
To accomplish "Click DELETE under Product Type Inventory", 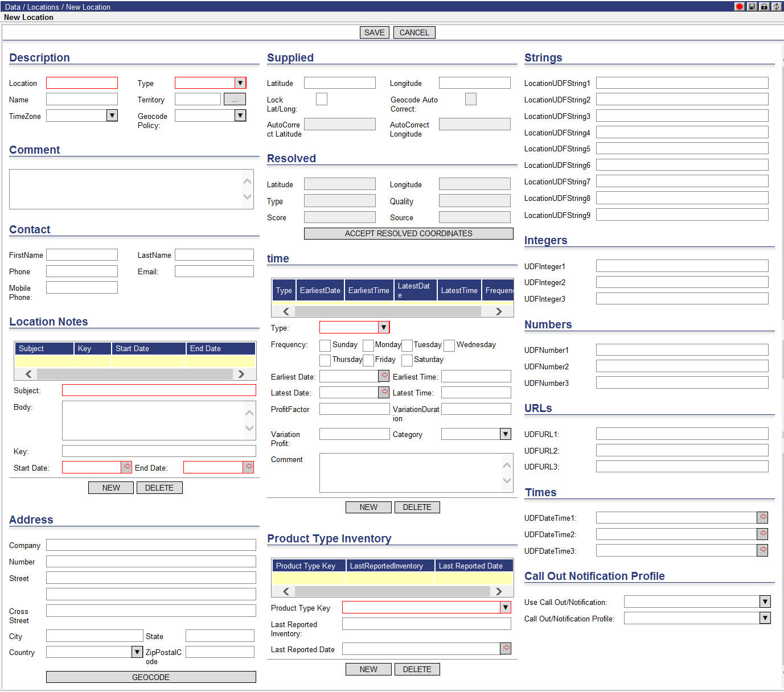I will click(417, 669).
